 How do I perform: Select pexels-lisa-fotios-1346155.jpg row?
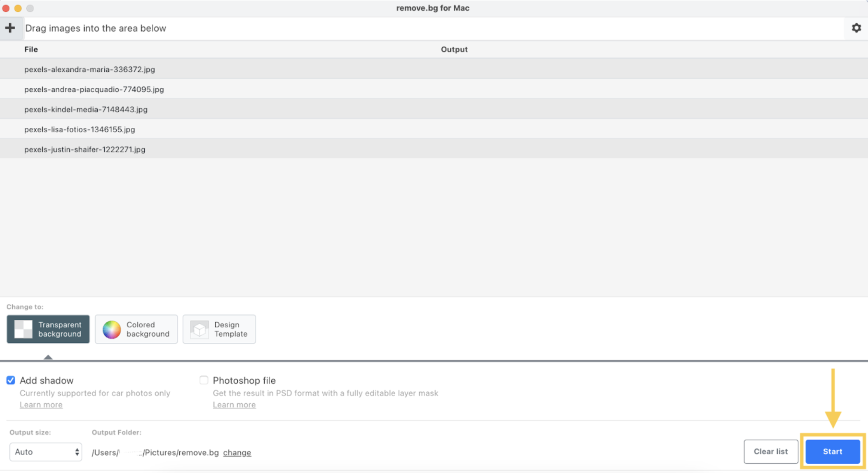tap(434, 129)
